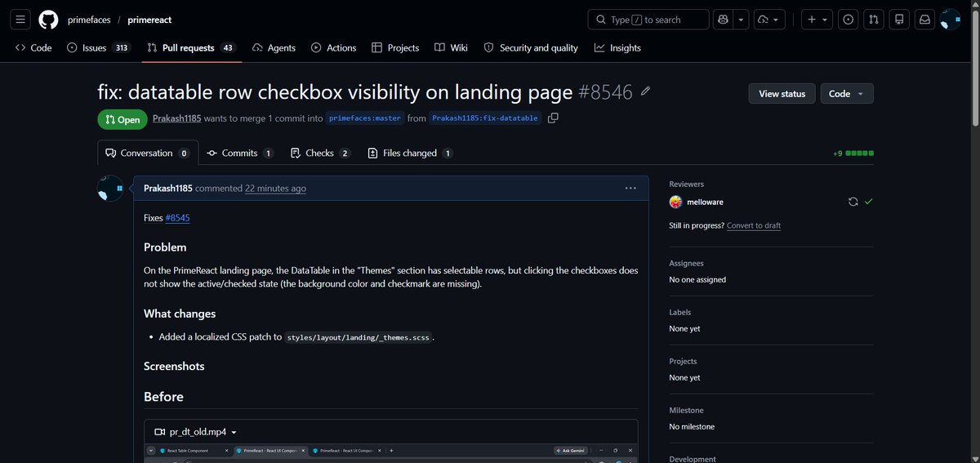Click the Assignees sidebar heading
Screen dimensions: 980x463
[686, 264]
